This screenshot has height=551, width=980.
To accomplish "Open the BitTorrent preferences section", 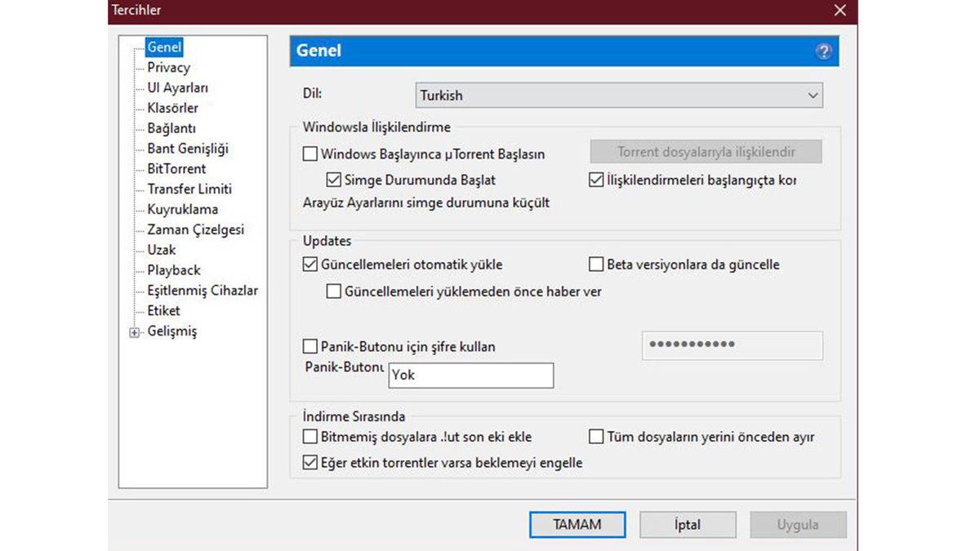I will coord(176,168).
